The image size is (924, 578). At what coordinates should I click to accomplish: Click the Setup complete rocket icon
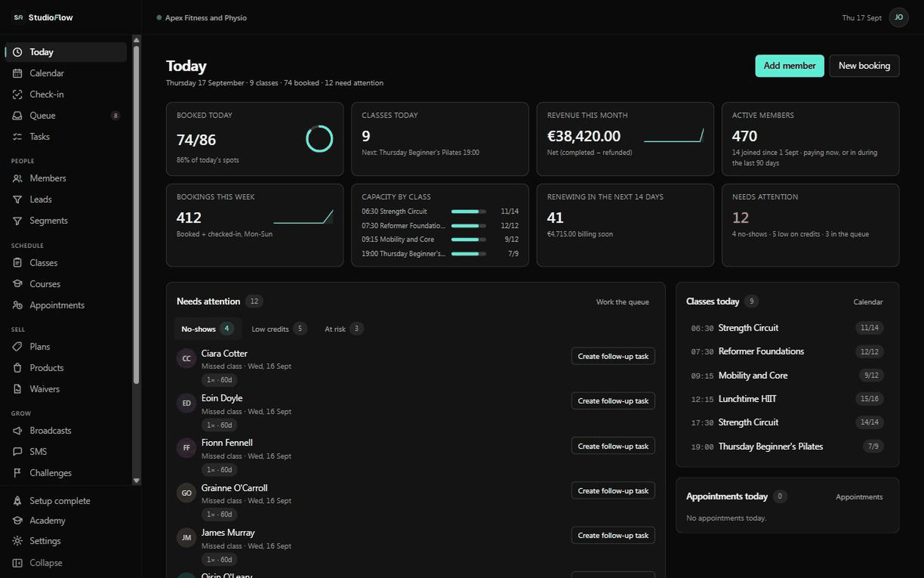point(17,501)
